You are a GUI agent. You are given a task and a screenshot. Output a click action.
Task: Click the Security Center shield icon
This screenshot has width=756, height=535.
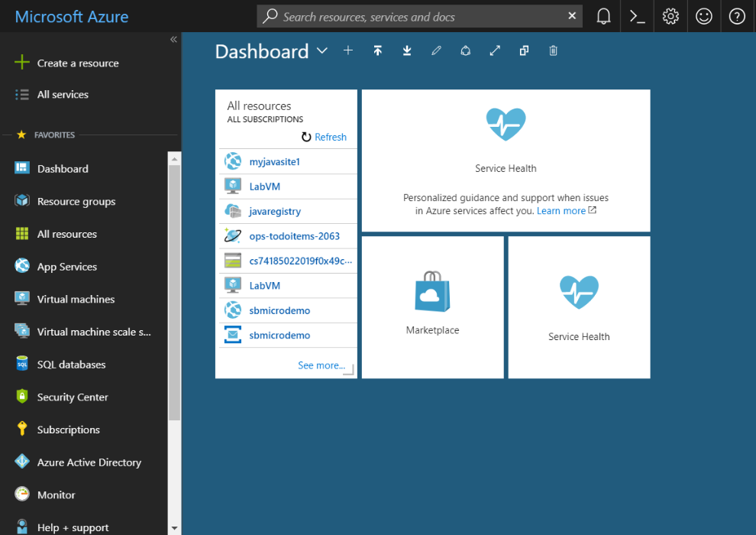[x=21, y=396]
